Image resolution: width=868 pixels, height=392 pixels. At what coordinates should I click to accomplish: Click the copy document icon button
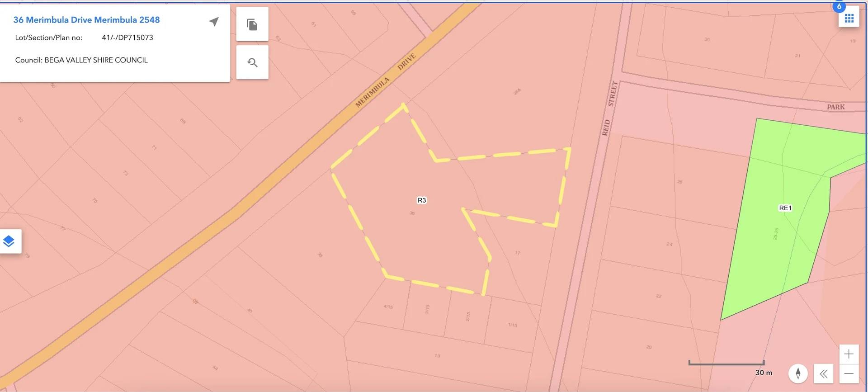tap(252, 24)
